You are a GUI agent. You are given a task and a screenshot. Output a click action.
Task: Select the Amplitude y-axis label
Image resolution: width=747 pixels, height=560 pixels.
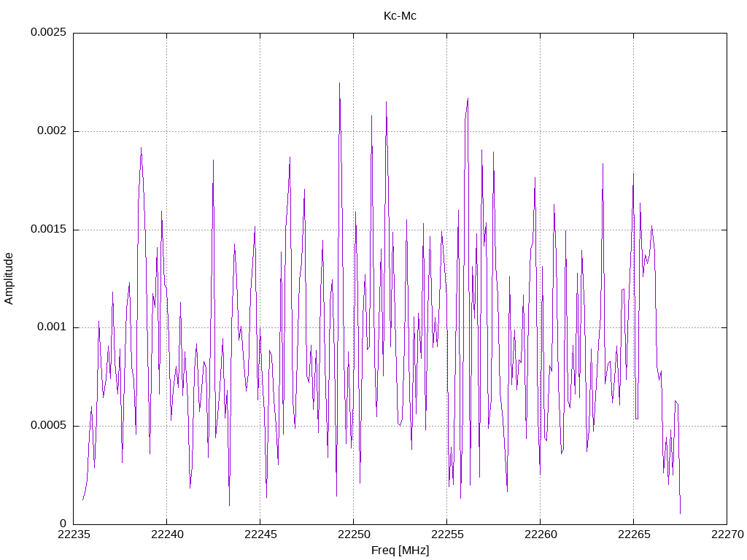pos(9,279)
